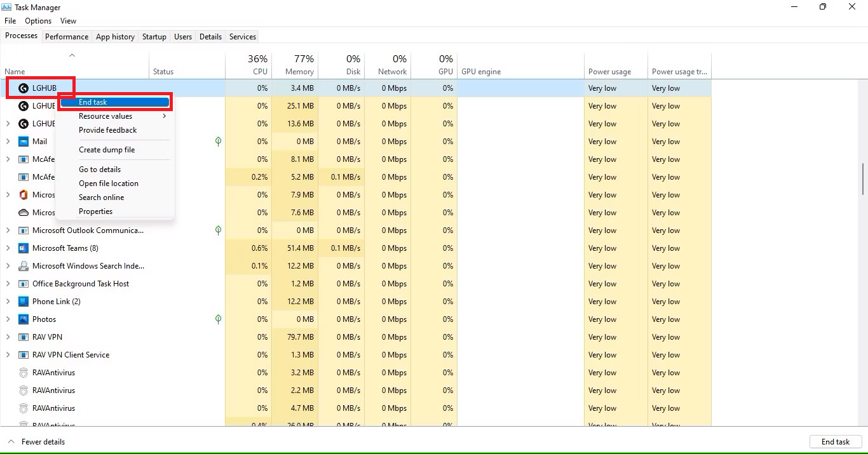The image size is (868, 454).
Task: Click the Microsoft Windows Search Indexer icon
Action: tap(24, 266)
